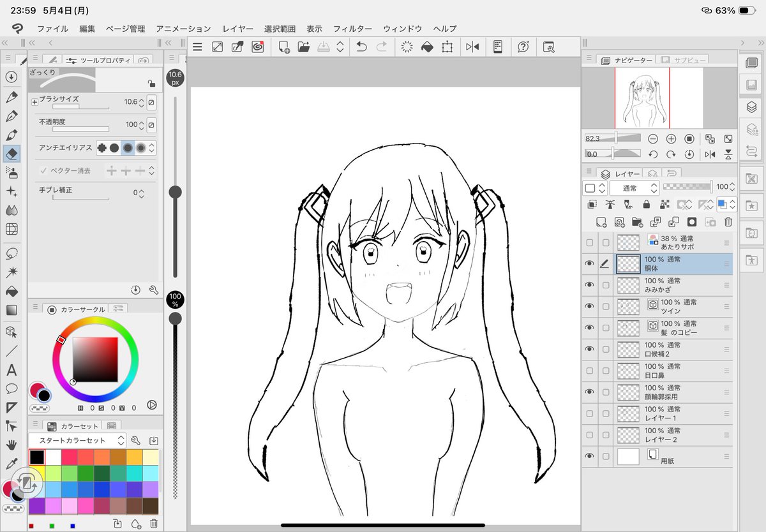The image size is (766, 532).
Task: Click the Save icon in command bar
Action: [x=324, y=47]
